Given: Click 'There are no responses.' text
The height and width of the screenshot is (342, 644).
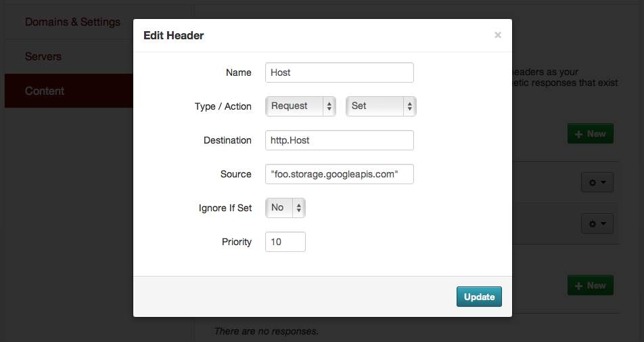Looking at the screenshot, I should 267,331.
